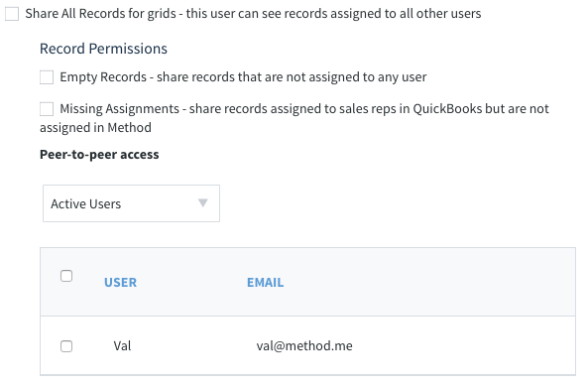This screenshot has width=588, height=387.
Task: Click the val@method.me email address
Action: (304, 345)
